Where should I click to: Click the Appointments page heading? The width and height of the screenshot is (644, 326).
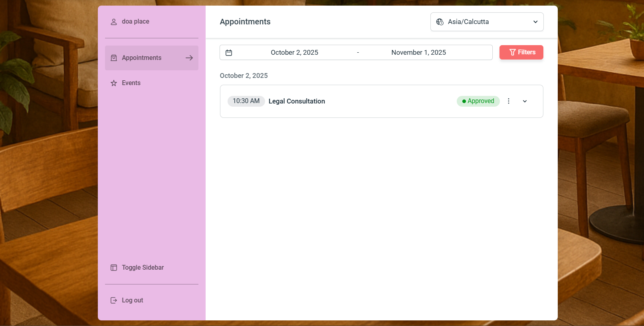coord(245,22)
